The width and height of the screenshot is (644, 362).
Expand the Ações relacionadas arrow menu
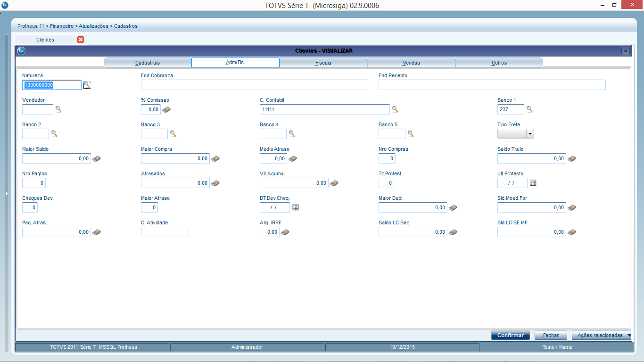pyautogui.click(x=629, y=336)
